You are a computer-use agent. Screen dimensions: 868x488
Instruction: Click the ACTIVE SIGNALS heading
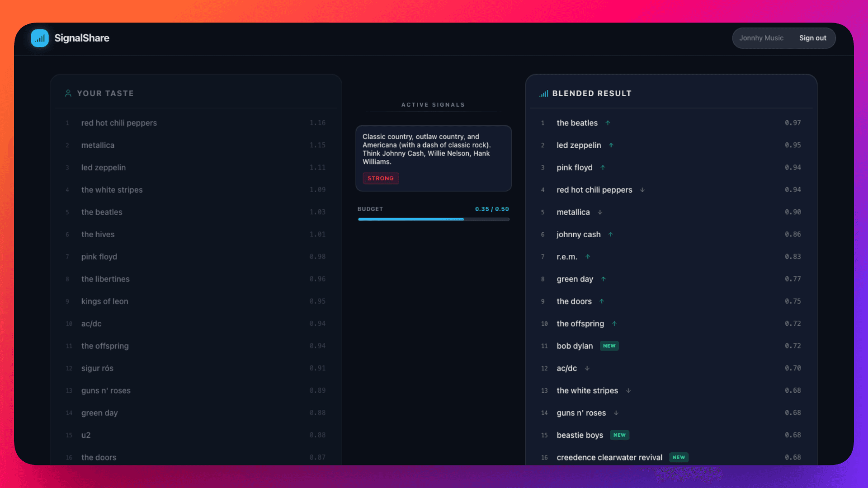433,105
